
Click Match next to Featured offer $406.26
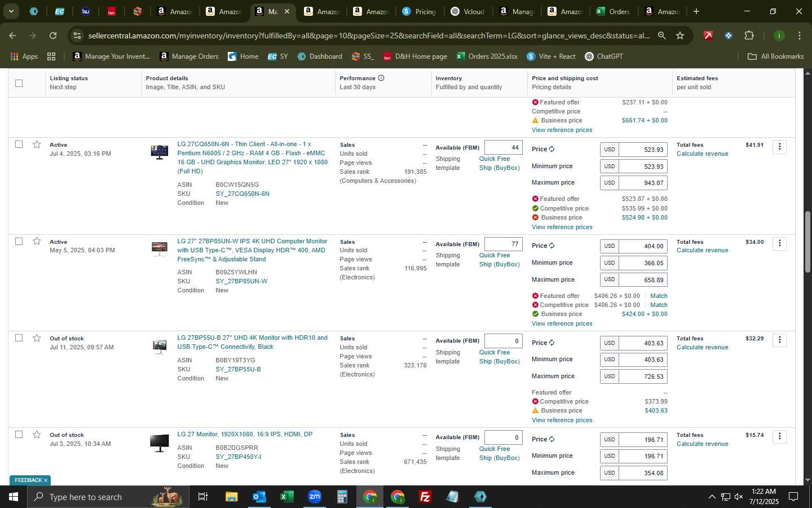point(659,296)
